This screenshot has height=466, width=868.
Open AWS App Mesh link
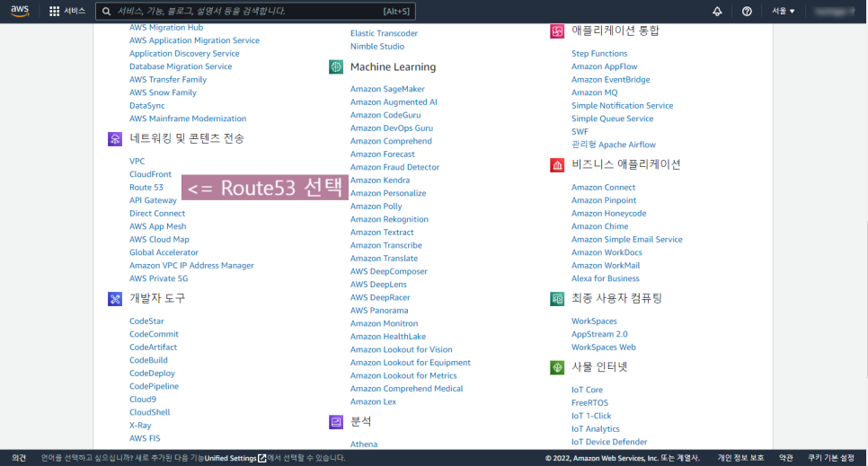[x=158, y=226]
